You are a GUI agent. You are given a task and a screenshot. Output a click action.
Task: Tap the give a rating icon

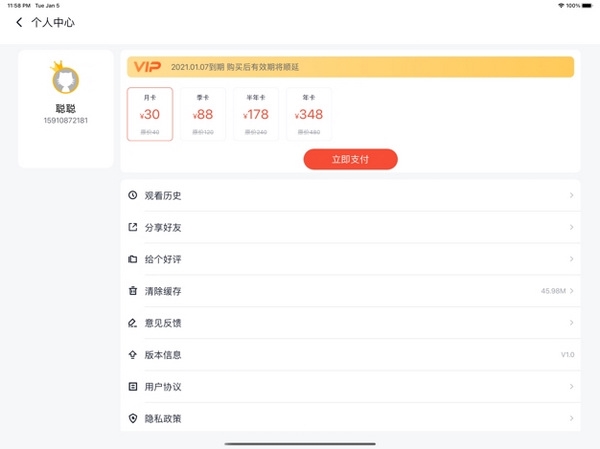[x=132, y=259]
